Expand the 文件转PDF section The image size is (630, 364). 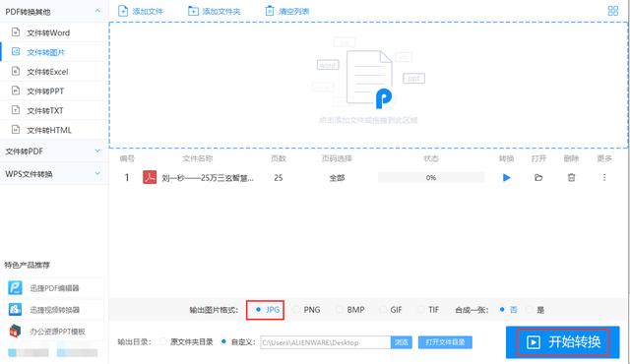(97, 151)
